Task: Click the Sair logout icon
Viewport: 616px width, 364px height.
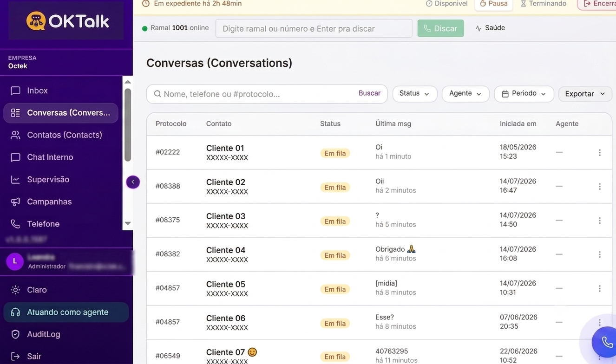Action: (15, 357)
